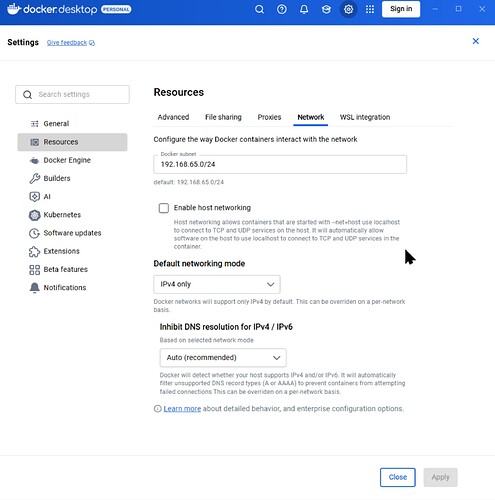Click the Docker subnet input field
The width and height of the screenshot is (495, 500).
[280, 164]
